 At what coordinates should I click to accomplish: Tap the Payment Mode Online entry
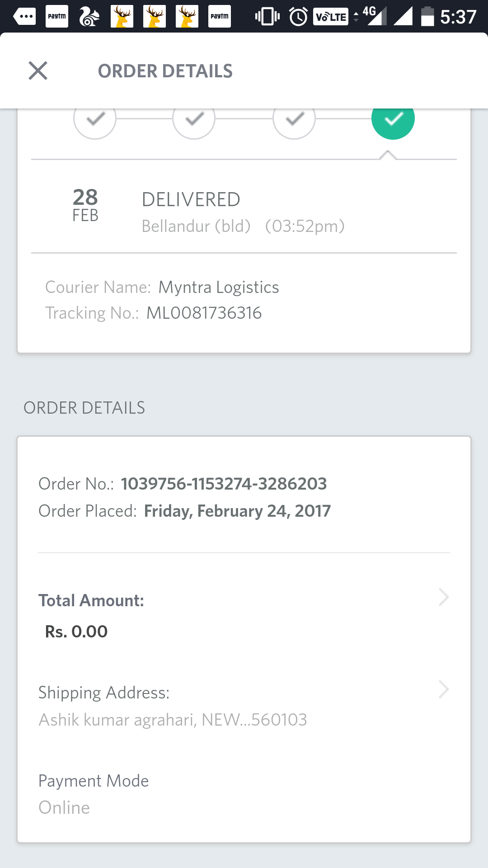coord(94,794)
